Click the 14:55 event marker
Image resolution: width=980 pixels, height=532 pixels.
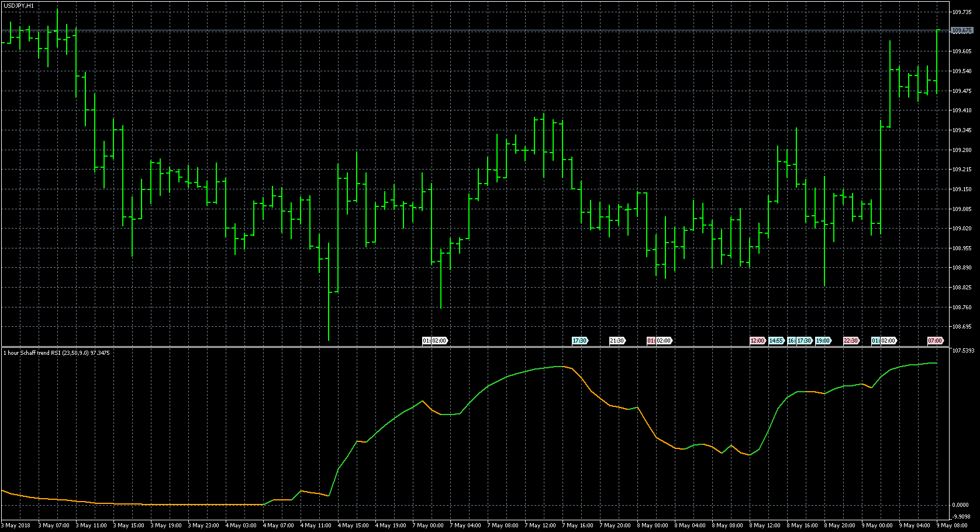(776, 341)
